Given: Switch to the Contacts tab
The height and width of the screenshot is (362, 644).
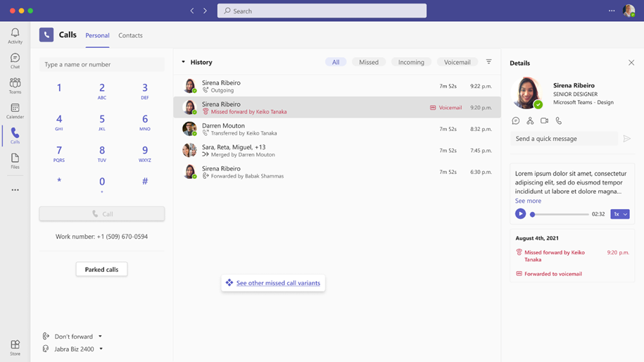Looking at the screenshot, I should click(130, 35).
